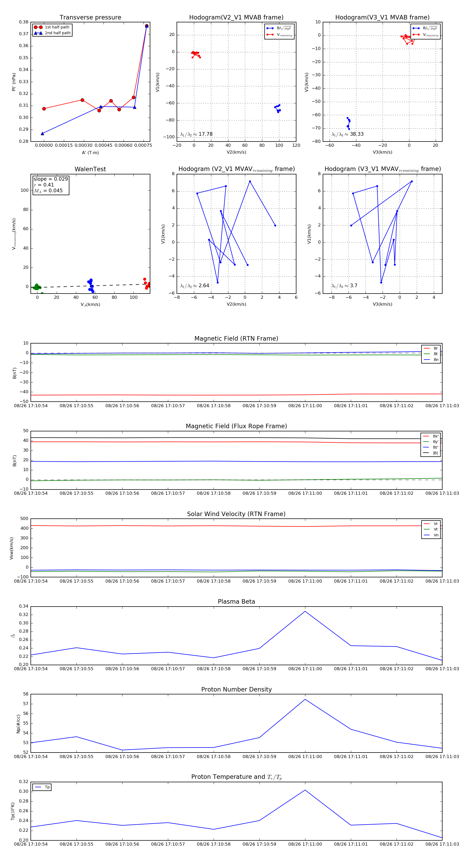The width and height of the screenshot is (473, 868).
Task: Click the '2nd half path' legend entry
Action: point(52,33)
